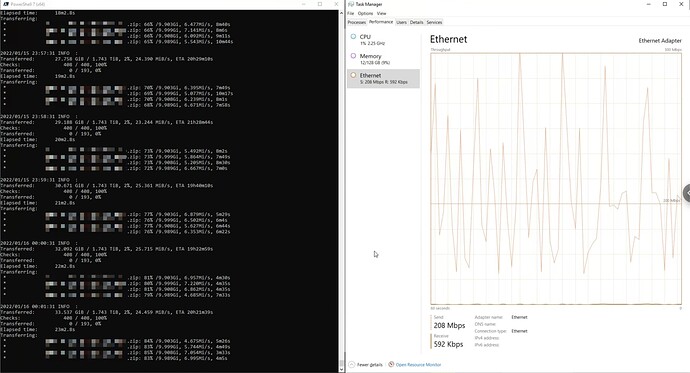Click the side panel handle at right edge
Image resolution: width=690 pixels, height=373 pixels.
coord(686,193)
